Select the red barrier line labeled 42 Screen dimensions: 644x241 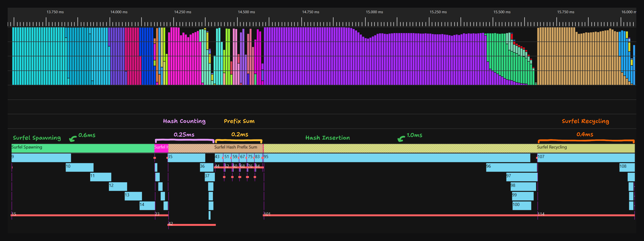point(192,225)
